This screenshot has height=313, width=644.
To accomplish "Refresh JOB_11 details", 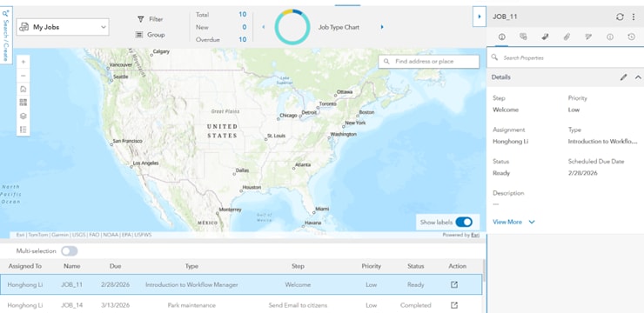I will [x=620, y=17].
